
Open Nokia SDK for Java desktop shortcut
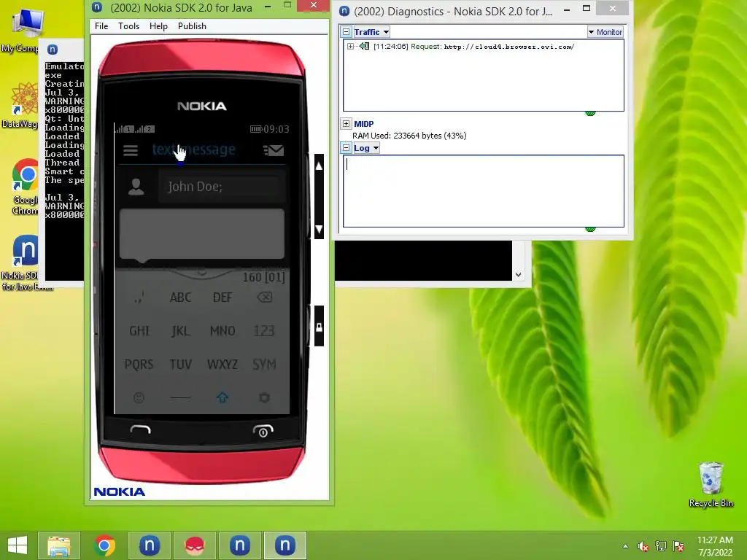[x=26, y=262]
